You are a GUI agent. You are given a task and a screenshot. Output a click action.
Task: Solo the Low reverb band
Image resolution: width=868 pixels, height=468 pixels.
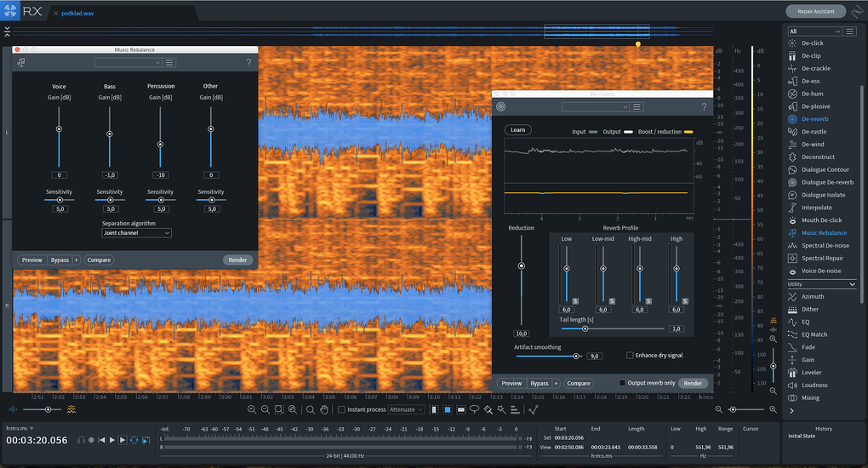575,301
